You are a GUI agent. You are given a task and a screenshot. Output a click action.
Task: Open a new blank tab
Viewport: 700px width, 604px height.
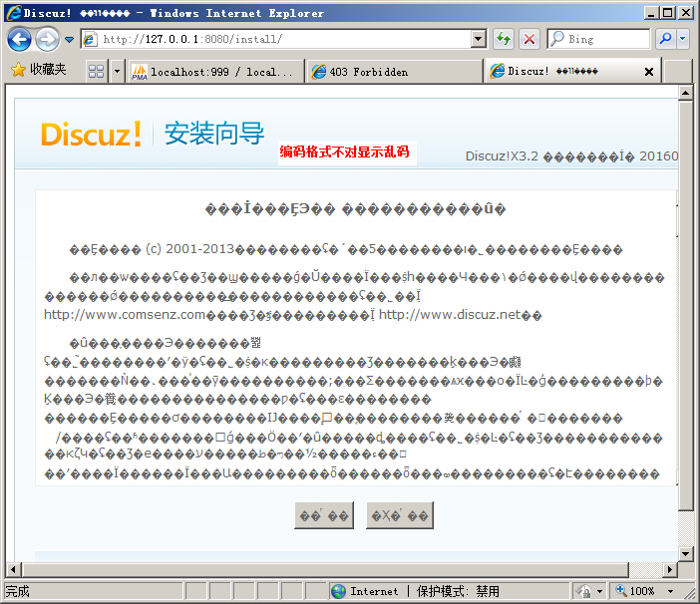tap(679, 72)
